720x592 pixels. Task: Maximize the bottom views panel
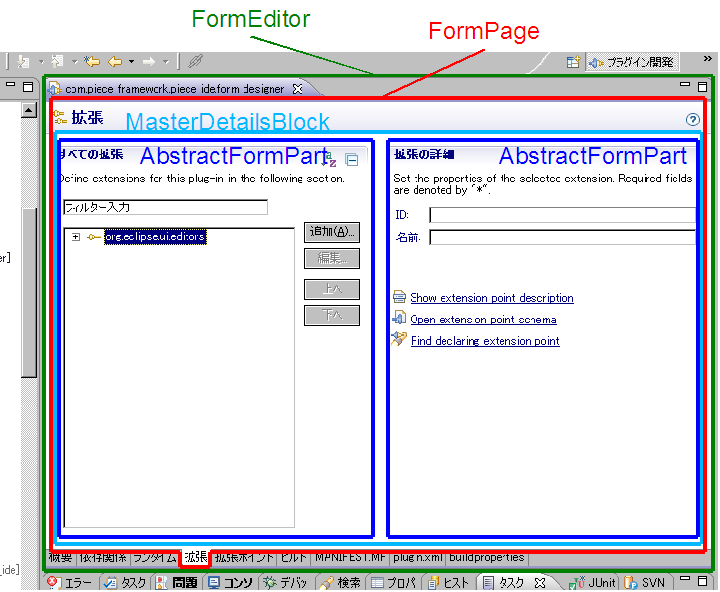coord(703,581)
